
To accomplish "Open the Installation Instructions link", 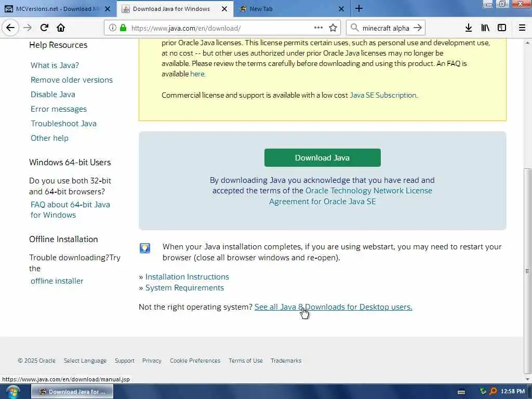I will [x=187, y=277].
